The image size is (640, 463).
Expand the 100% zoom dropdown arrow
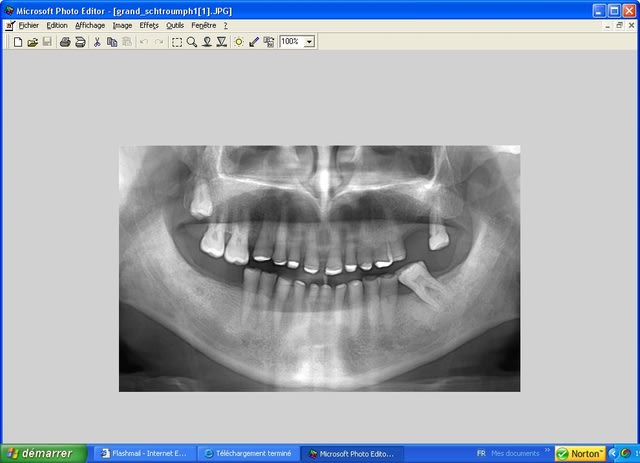(x=309, y=42)
